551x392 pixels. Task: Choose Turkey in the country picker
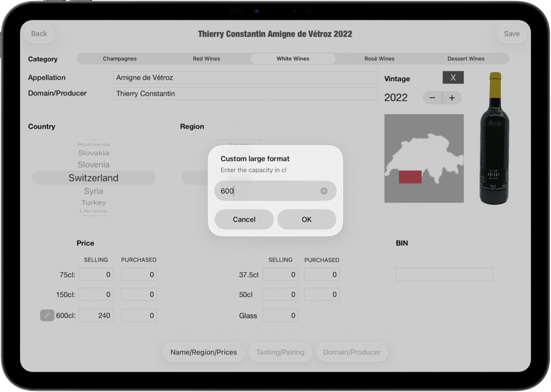click(94, 203)
